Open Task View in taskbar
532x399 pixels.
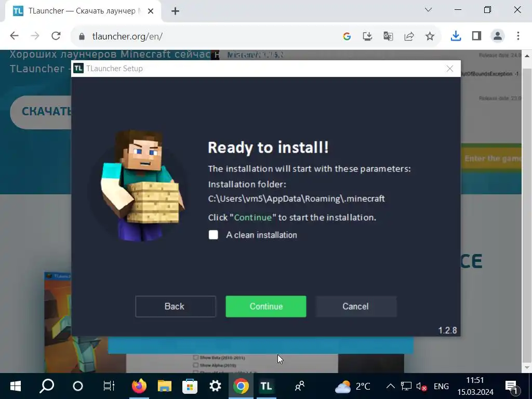click(109, 386)
